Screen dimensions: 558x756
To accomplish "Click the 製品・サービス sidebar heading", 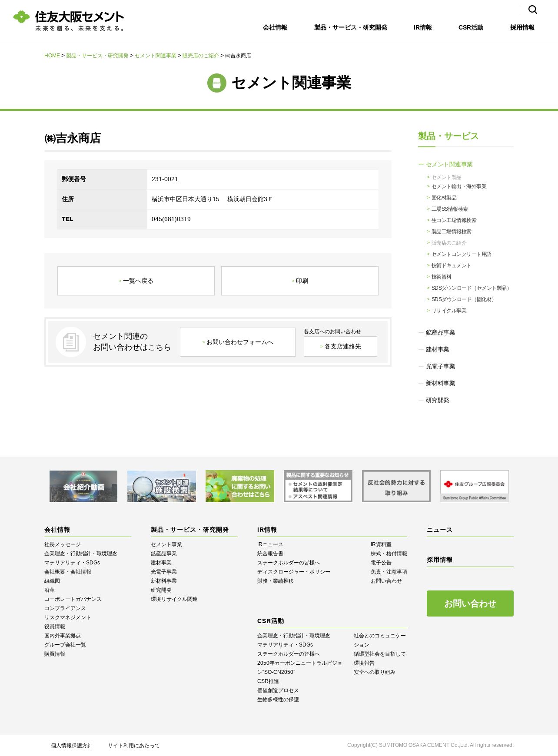I will (x=448, y=136).
